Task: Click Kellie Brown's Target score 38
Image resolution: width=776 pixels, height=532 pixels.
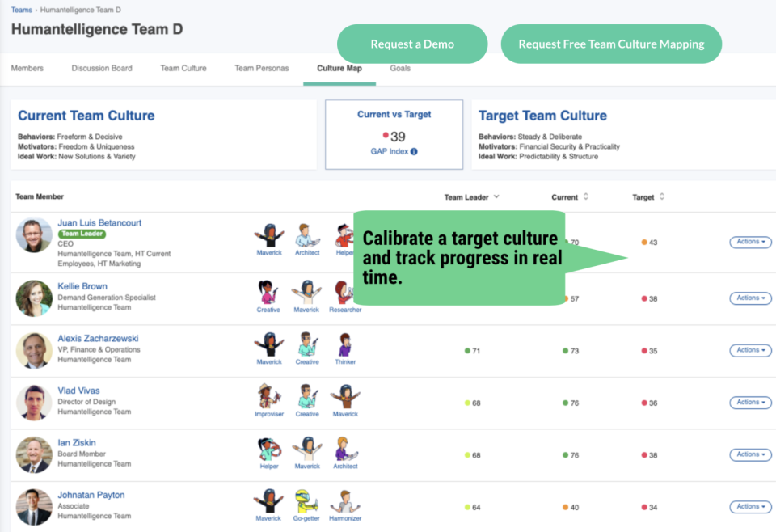Action: pos(649,299)
